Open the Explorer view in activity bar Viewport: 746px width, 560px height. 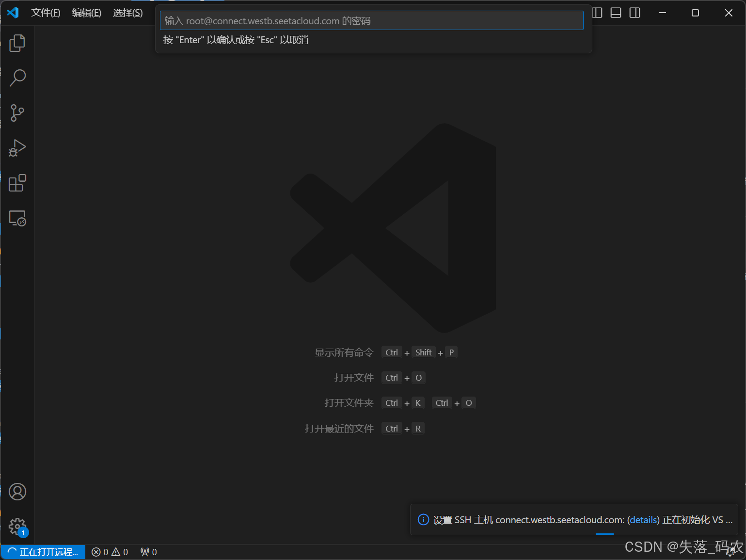(17, 43)
